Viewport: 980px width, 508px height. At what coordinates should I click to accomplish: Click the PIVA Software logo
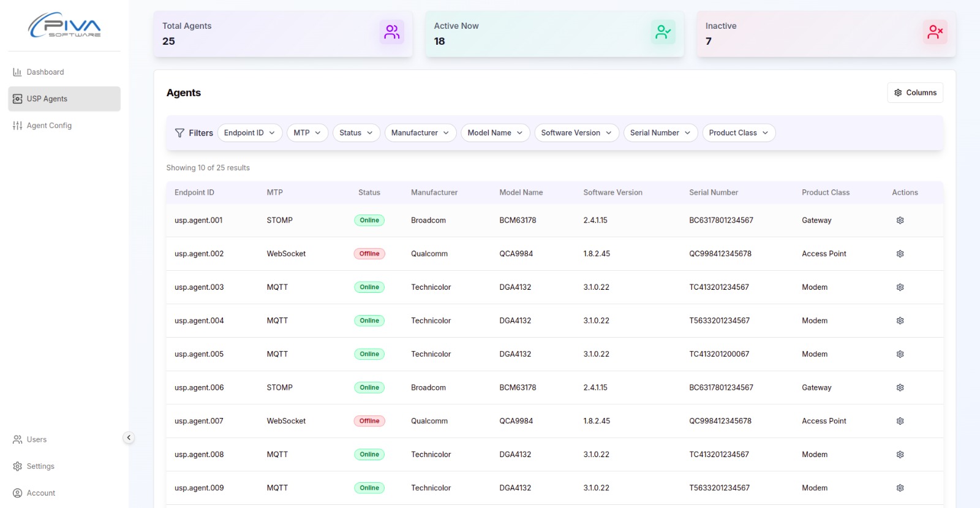point(64,26)
